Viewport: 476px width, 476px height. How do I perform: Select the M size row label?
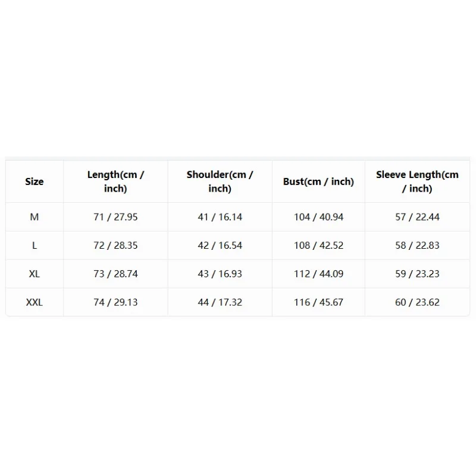click(x=35, y=217)
